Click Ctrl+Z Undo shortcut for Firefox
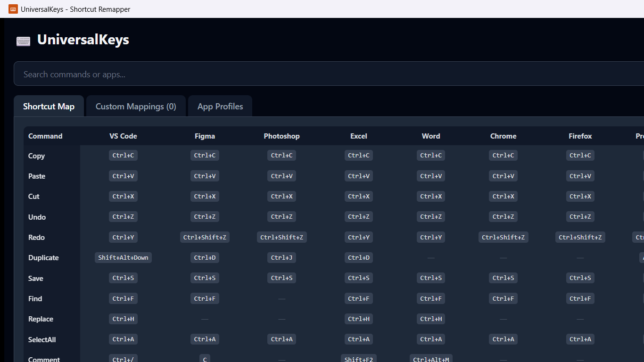Viewport: 644px width, 362px height. pyautogui.click(x=580, y=217)
